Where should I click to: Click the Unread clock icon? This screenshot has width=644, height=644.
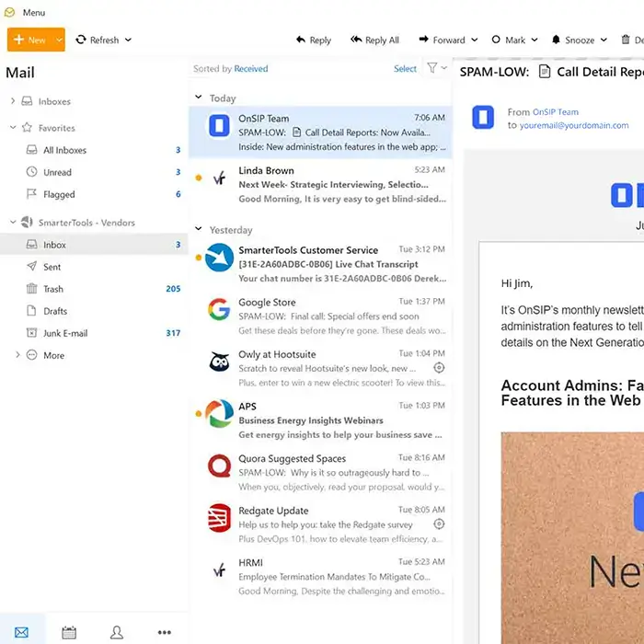click(x=31, y=172)
